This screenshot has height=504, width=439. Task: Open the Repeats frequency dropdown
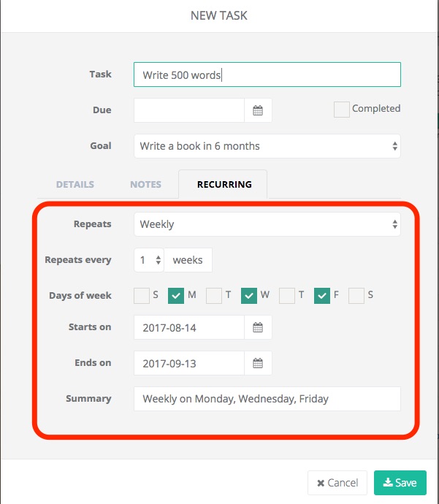(267, 224)
